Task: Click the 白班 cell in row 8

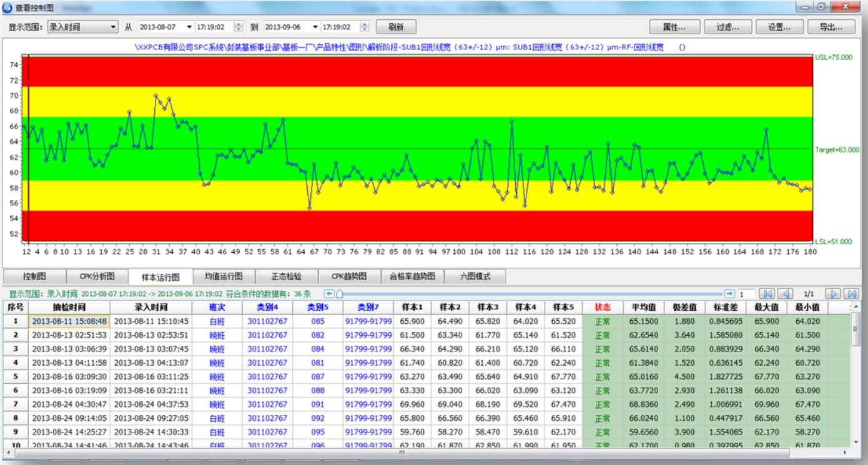Action: [x=217, y=418]
